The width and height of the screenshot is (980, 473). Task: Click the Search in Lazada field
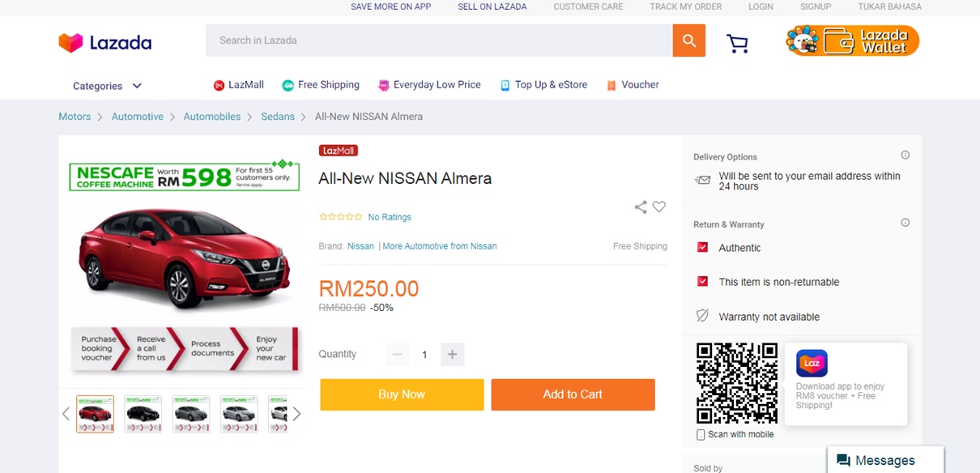(x=437, y=40)
